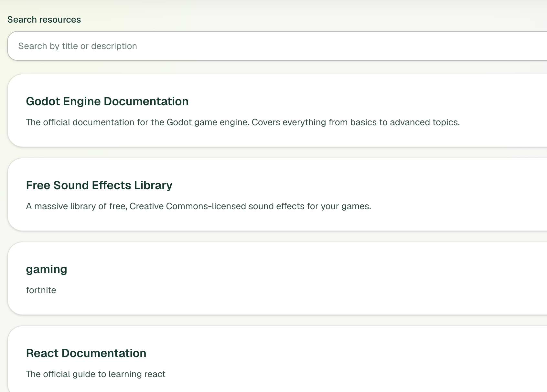Select the fortnite description text
Viewport: 547px width, 392px height.
tap(41, 290)
